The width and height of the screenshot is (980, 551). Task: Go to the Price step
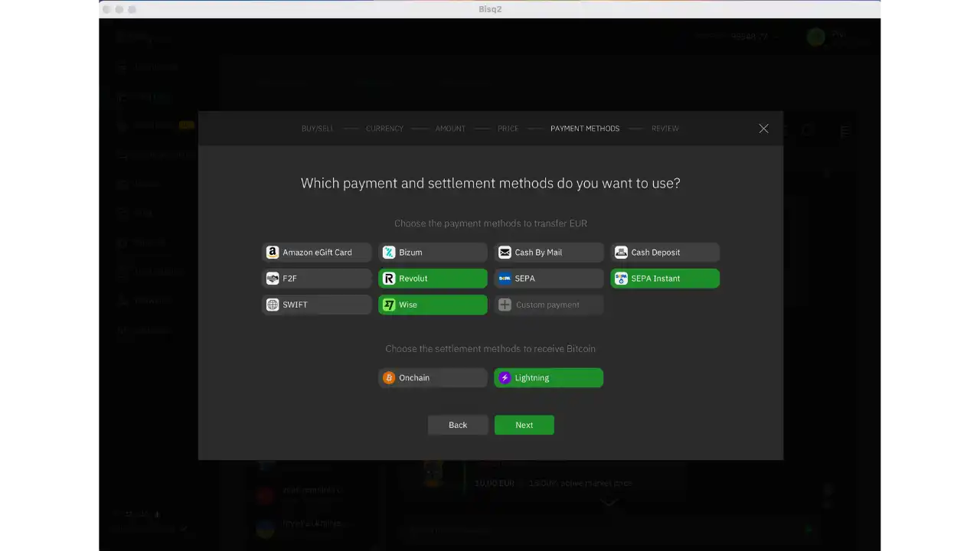(x=508, y=129)
